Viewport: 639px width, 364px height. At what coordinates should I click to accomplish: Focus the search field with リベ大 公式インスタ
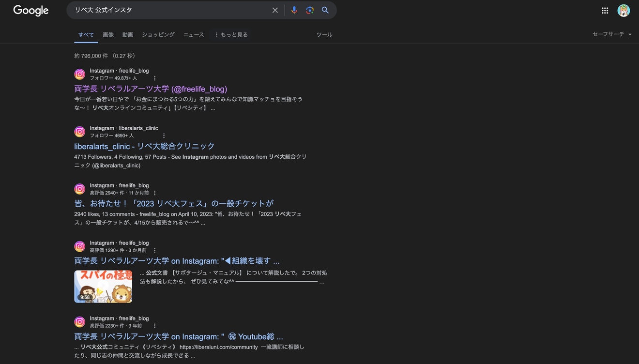(169, 10)
